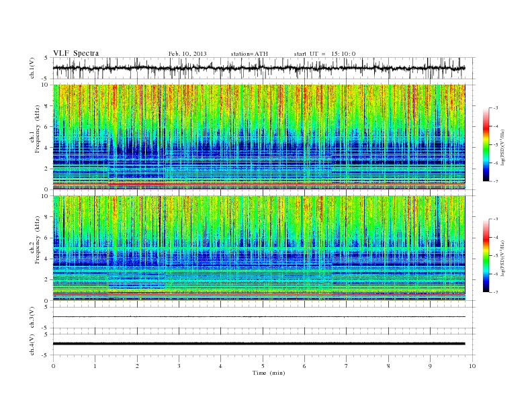532x411 pixels.
Task: Click the "6" kHz tick on ch.2 spectrogram
Action: click(x=46, y=238)
